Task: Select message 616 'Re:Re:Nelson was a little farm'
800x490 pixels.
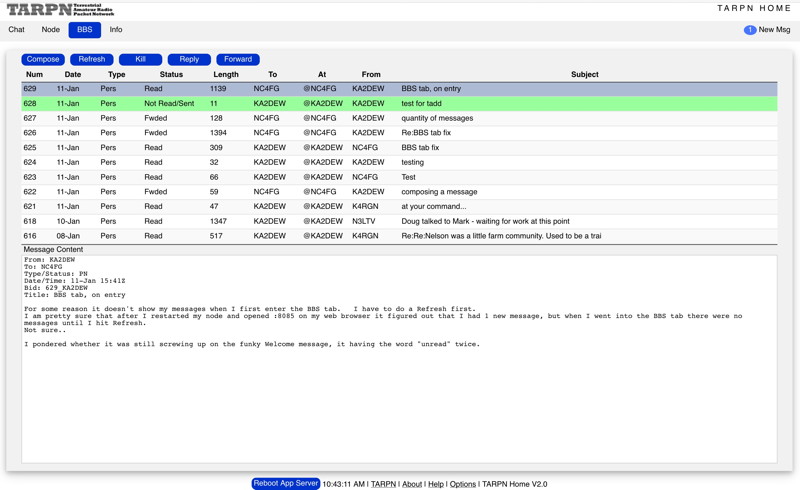Action: [x=399, y=236]
